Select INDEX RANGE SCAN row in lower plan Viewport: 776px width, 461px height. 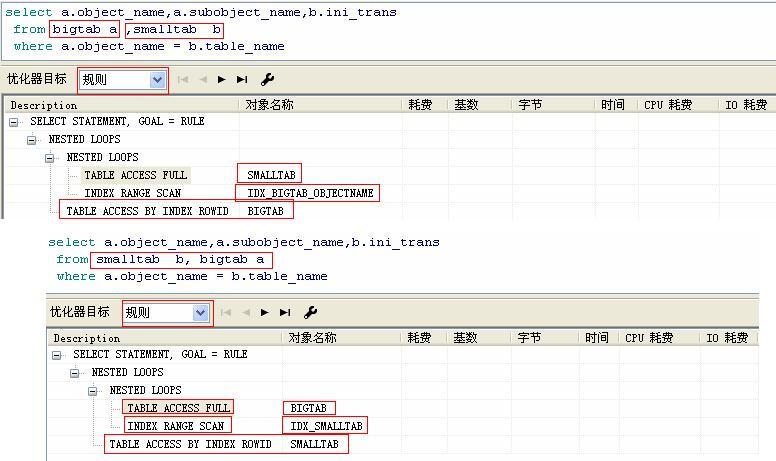(x=176, y=426)
